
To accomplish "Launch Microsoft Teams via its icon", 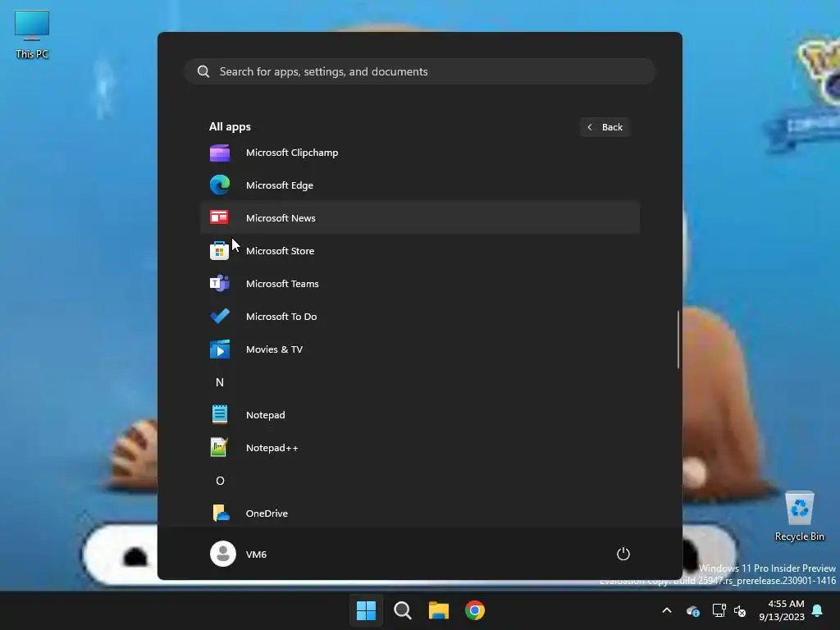I will [x=220, y=283].
